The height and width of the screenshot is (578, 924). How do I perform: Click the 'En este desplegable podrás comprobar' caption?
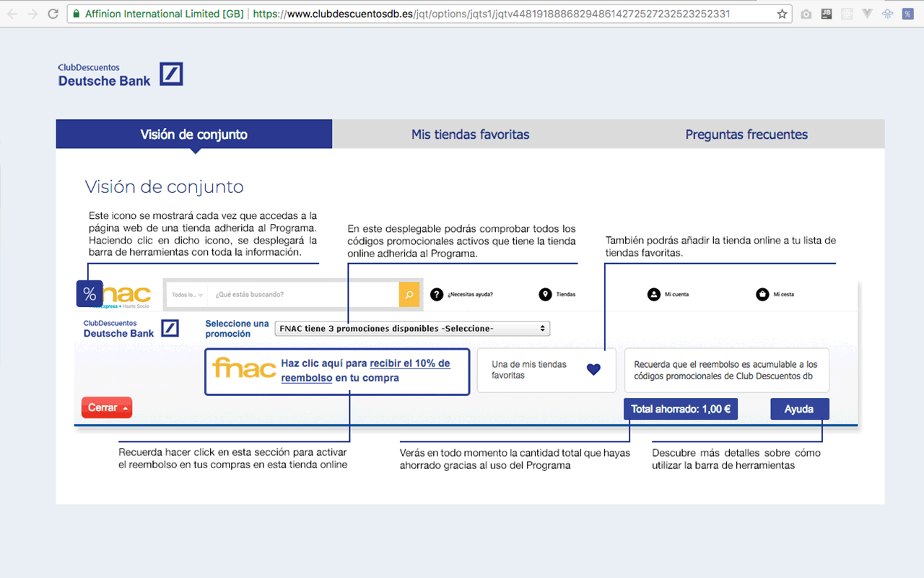coord(462,241)
